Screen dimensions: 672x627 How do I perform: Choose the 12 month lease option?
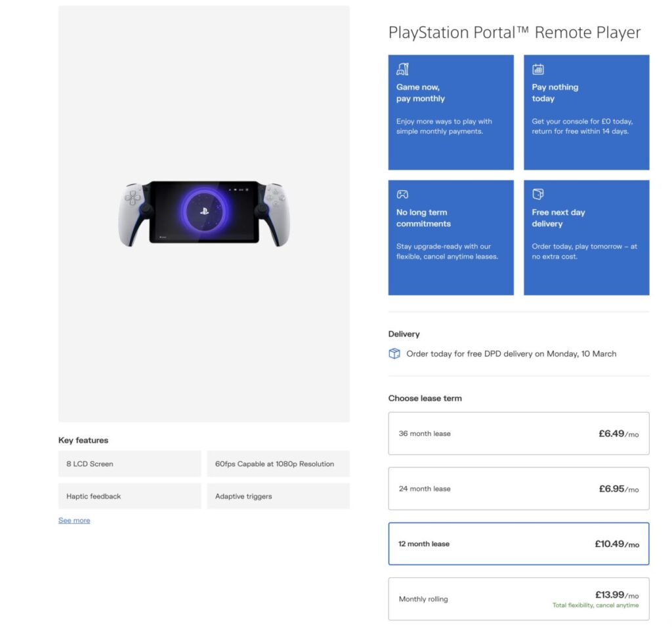point(518,544)
